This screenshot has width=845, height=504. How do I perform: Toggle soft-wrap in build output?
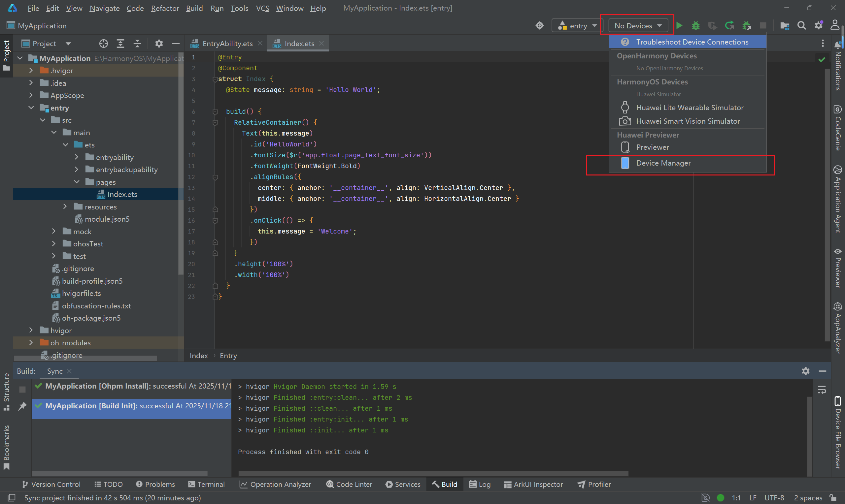(822, 390)
